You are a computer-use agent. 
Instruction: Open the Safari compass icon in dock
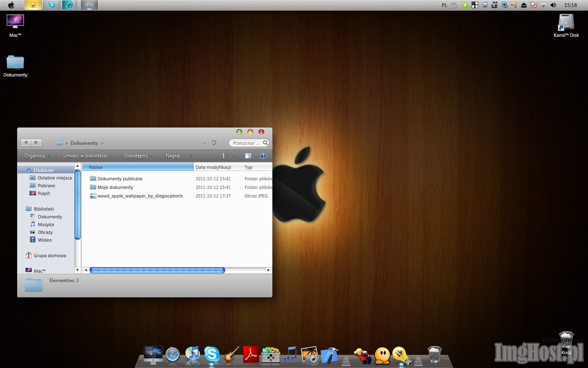coord(172,355)
